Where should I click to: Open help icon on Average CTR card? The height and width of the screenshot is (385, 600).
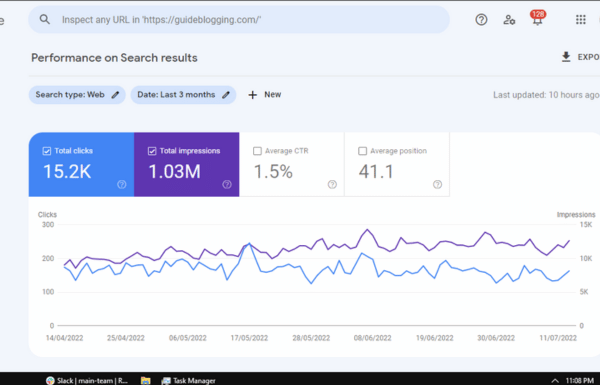coord(332,184)
